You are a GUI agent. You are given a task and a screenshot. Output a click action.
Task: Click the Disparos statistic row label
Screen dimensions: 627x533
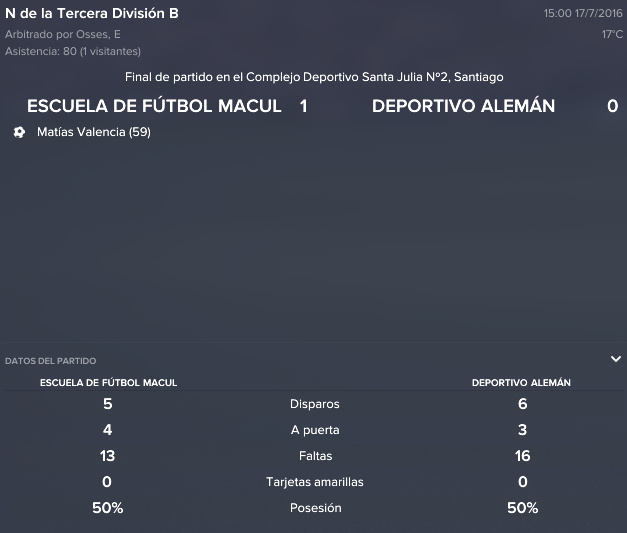click(x=315, y=404)
